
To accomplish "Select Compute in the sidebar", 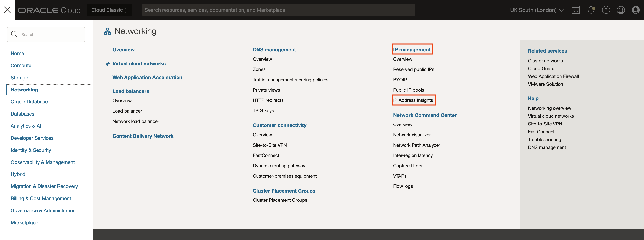I will (21, 65).
